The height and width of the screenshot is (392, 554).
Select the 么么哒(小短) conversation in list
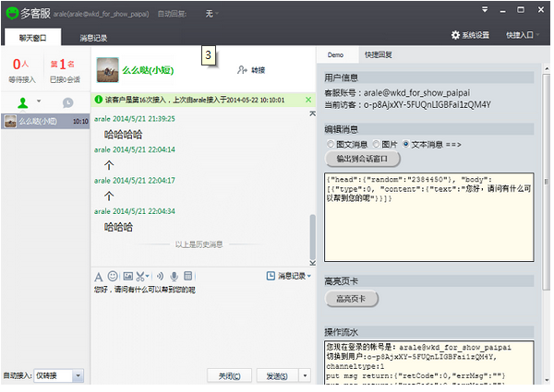(x=46, y=121)
